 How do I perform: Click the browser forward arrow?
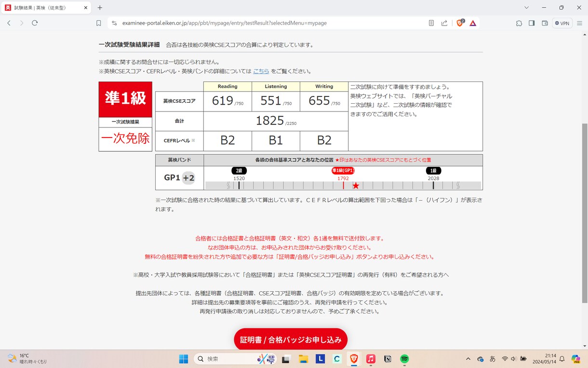[22, 23]
